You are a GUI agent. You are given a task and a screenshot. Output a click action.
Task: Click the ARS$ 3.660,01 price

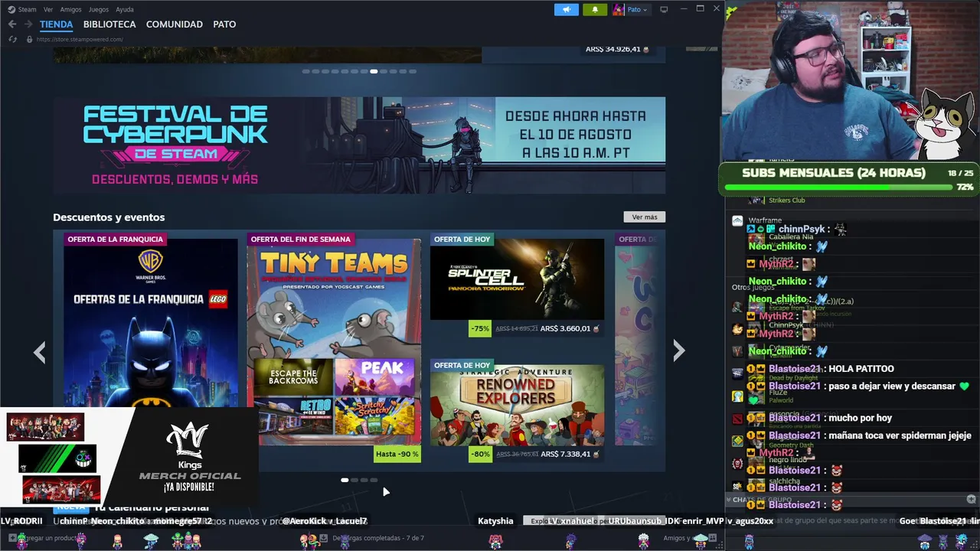click(565, 328)
